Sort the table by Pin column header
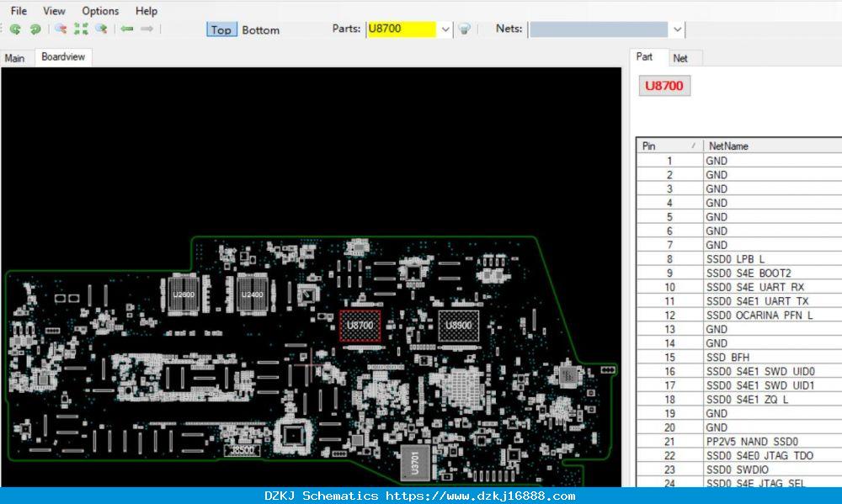This screenshot has height=504, width=842. pyautogui.click(x=669, y=146)
